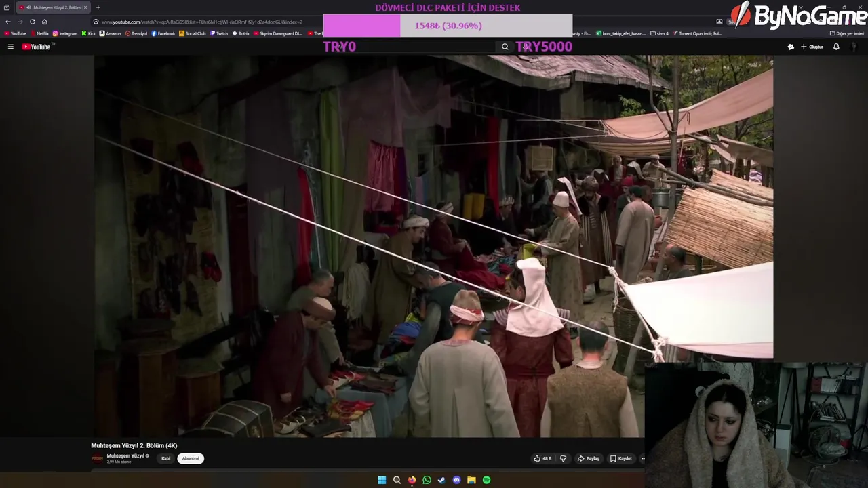Open WhatsApp from the taskbar
Image resolution: width=868 pixels, height=488 pixels.
click(x=427, y=480)
